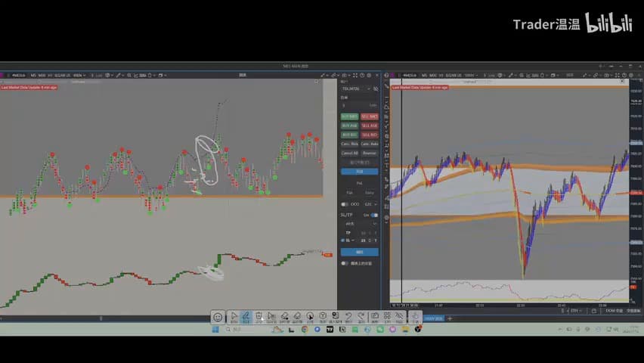Click the settings gear icon above the order panel
Screen dimensions: 644x363
[x=369, y=75]
